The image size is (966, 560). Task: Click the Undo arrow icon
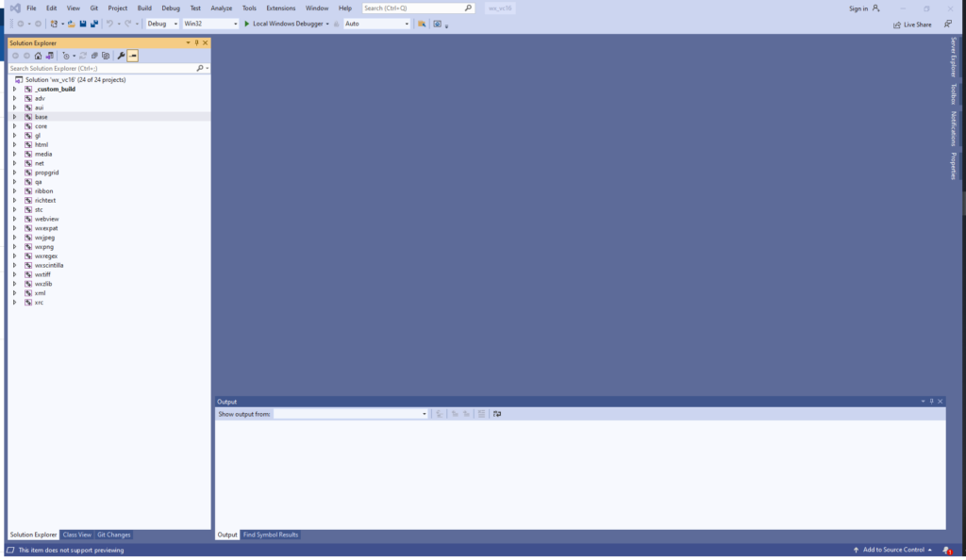point(109,24)
